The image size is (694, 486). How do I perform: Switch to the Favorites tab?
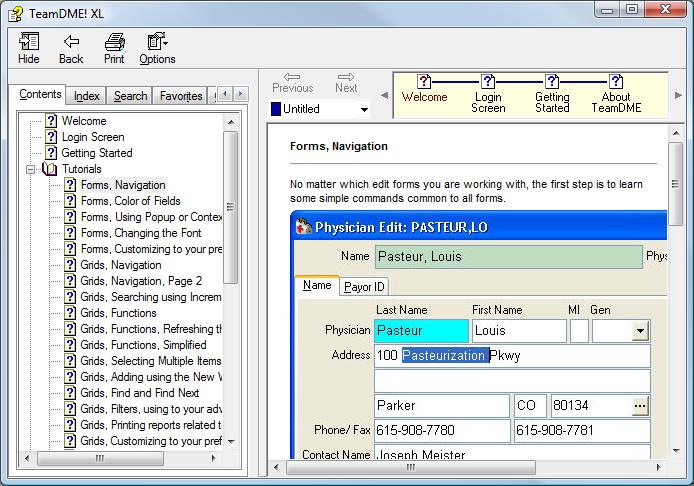[x=181, y=96]
